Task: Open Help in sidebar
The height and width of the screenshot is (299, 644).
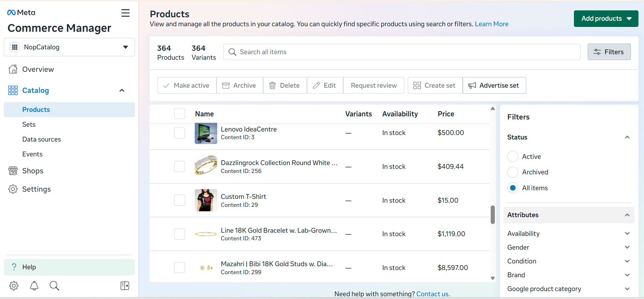Action: pyautogui.click(x=69, y=267)
